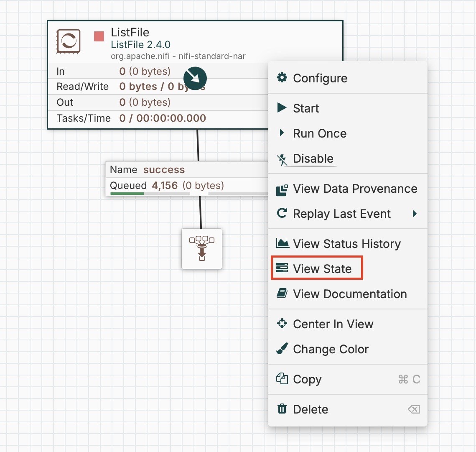Click the View State list icon

[282, 268]
